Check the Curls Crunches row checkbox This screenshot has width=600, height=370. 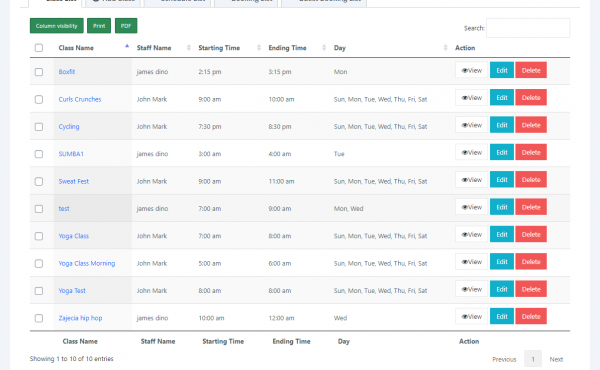[39, 99]
